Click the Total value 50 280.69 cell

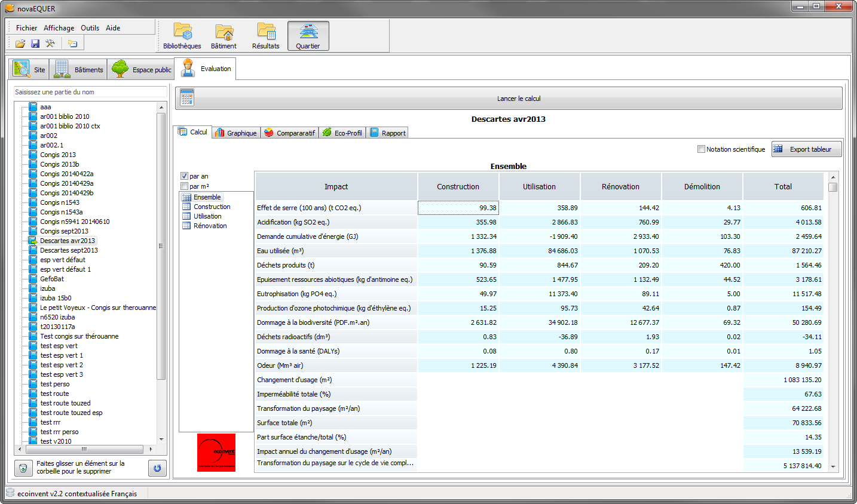click(783, 322)
